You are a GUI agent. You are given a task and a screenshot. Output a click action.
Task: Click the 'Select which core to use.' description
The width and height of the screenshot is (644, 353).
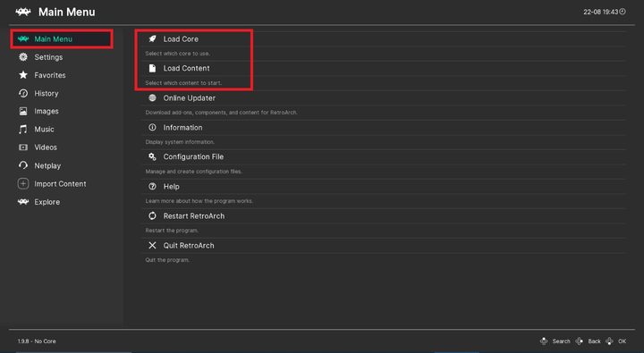(177, 54)
